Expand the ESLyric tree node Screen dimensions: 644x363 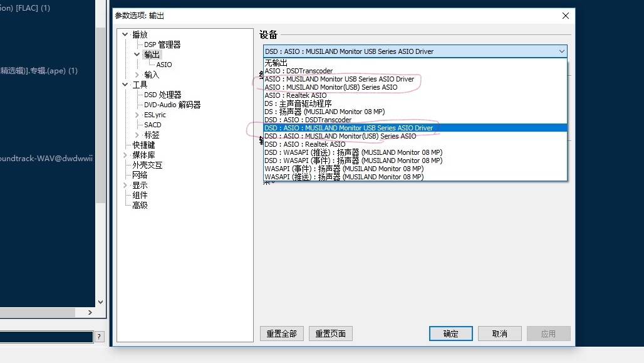point(137,115)
